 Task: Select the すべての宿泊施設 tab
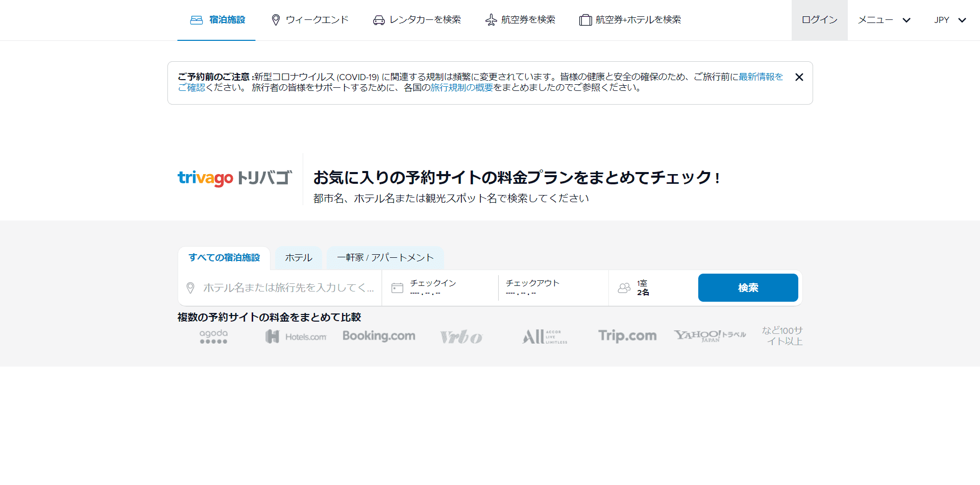[224, 258]
